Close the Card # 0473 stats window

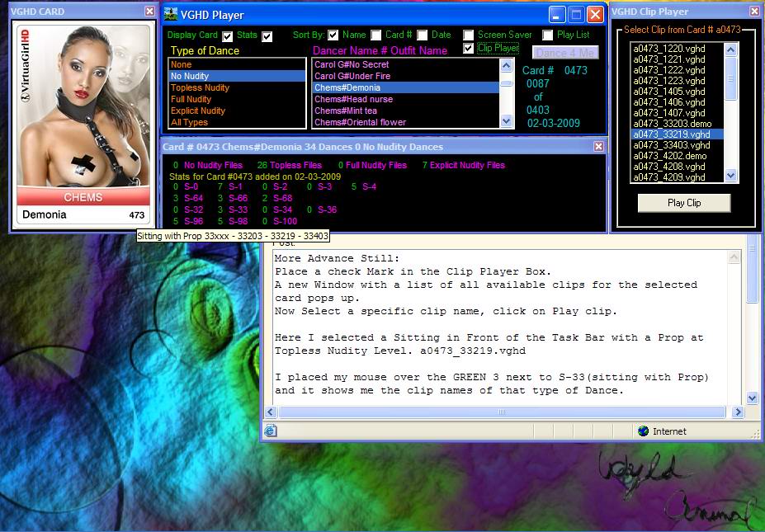pyautogui.click(x=598, y=146)
